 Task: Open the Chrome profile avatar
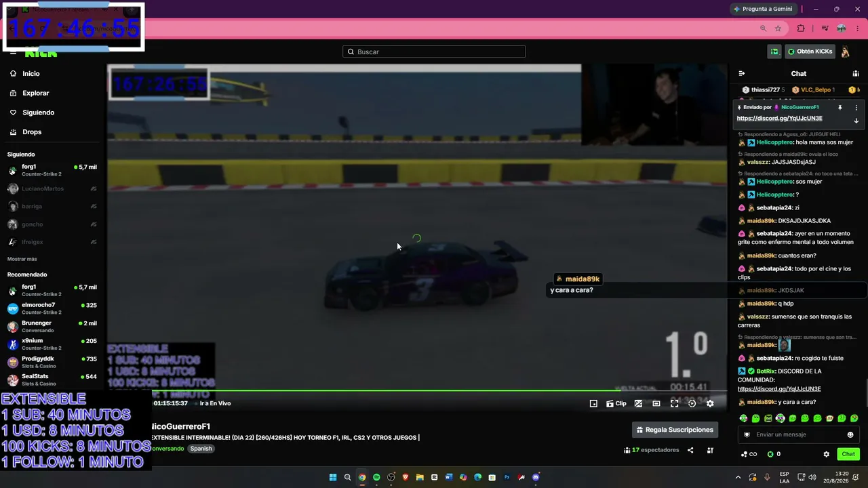point(842,28)
